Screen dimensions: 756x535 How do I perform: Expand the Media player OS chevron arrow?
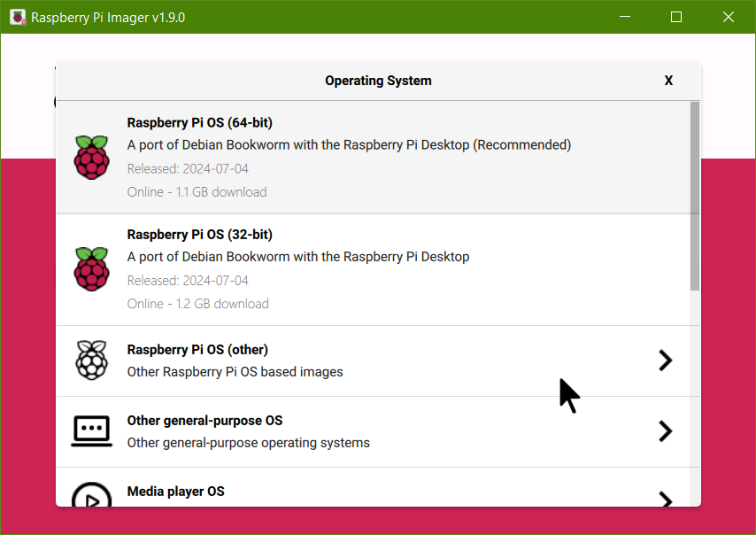665,499
